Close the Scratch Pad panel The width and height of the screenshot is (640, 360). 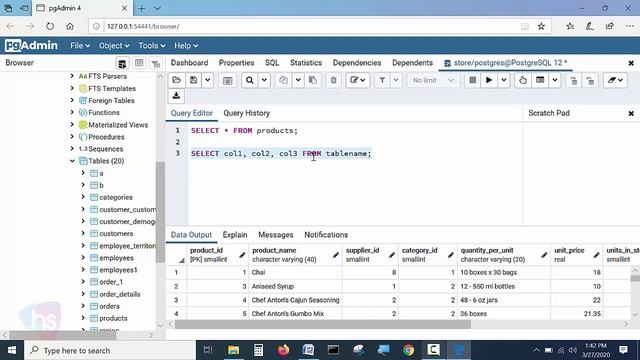631,113
